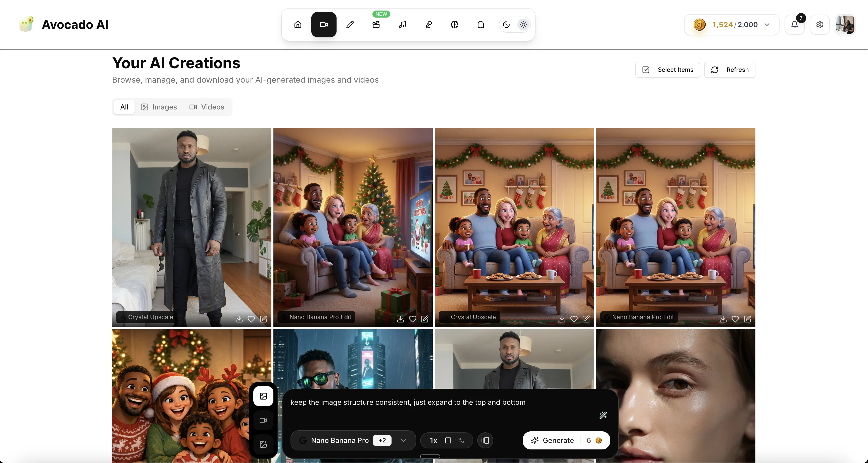868x463 pixels.
Task: Expand the Nano Banana Pro model dropdown
Action: tap(403, 440)
